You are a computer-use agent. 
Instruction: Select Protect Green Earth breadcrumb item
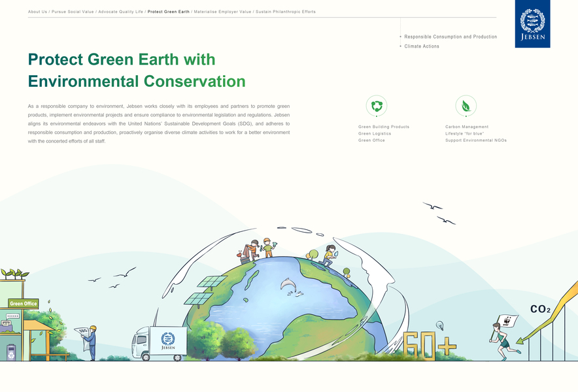pos(169,12)
